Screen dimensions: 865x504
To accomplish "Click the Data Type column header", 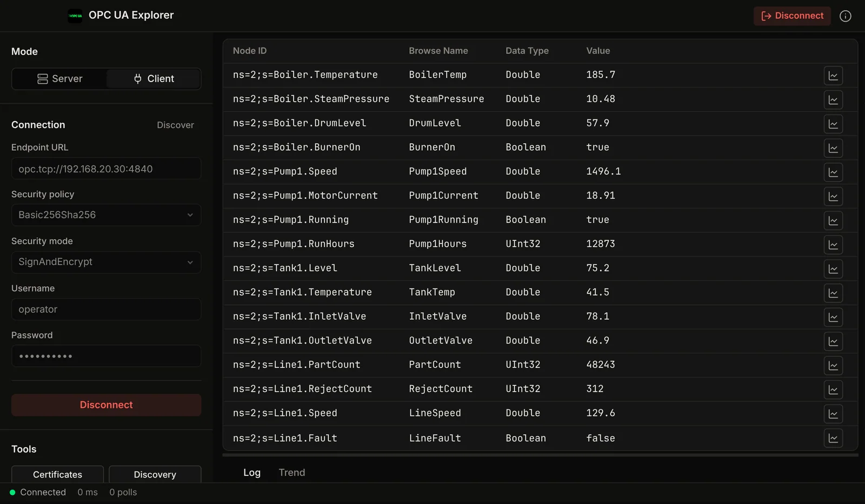I will [x=527, y=51].
